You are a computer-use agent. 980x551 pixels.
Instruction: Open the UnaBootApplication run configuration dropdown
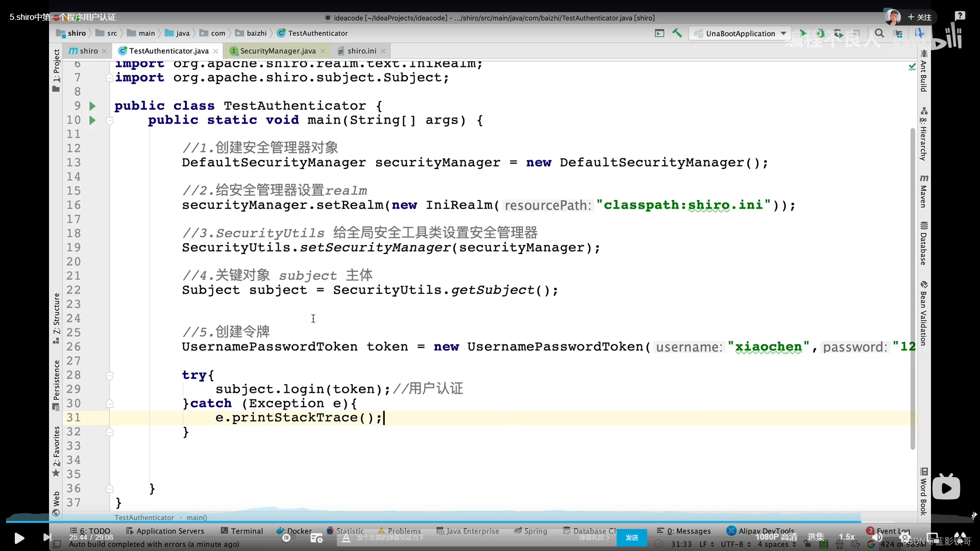click(741, 34)
